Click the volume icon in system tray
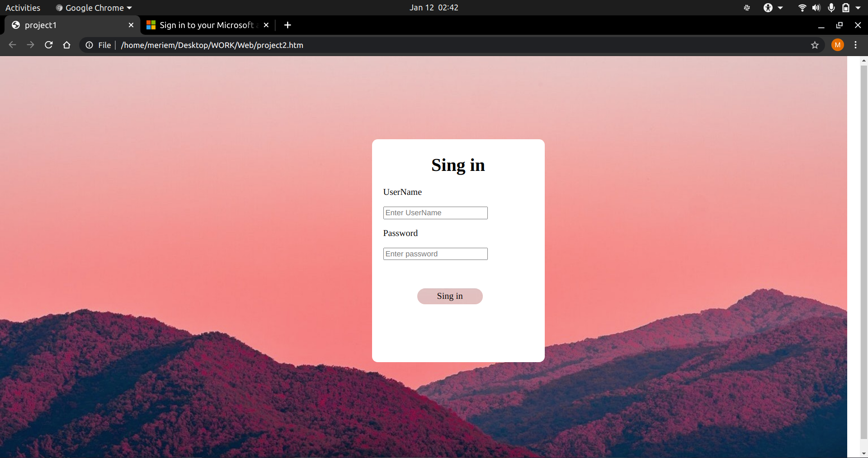Viewport: 868px width, 458px height. (x=816, y=8)
